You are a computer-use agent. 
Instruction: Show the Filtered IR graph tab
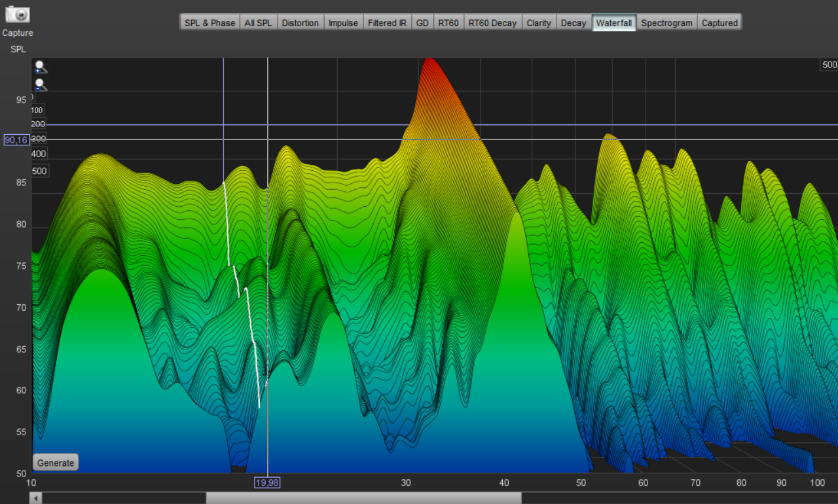click(387, 23)
